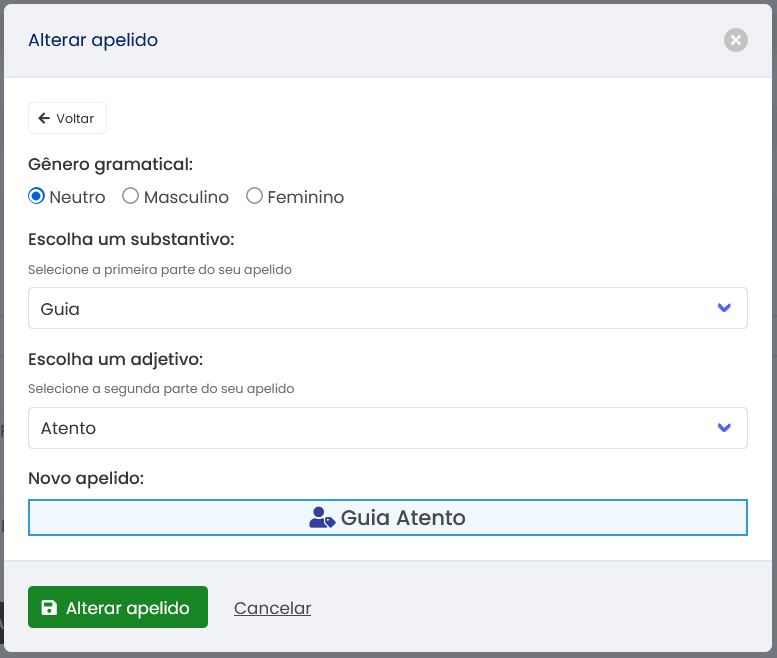Open the adjetivo dropdown showing Atento

pos(387,428)
